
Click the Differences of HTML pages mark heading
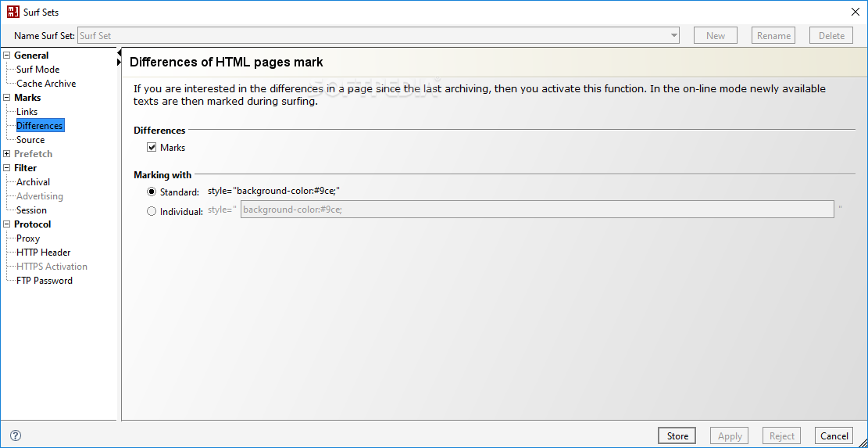227,62
